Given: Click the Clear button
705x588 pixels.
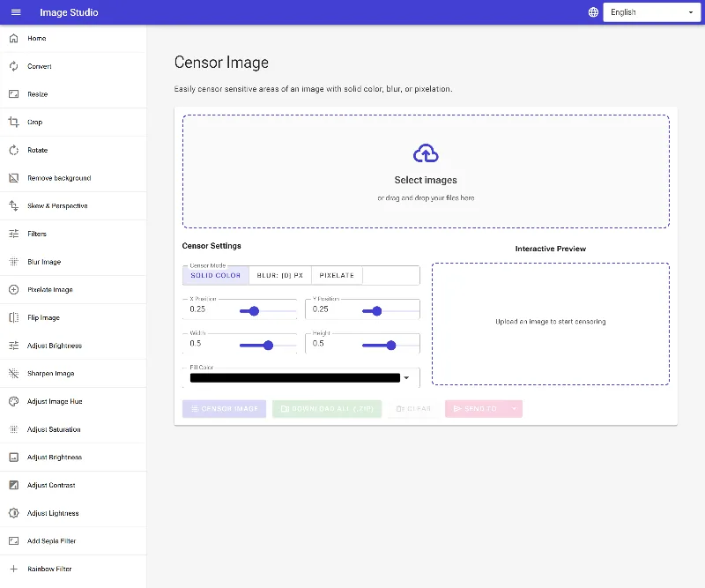Looking at the screenshot, I should tap(413, 408).
